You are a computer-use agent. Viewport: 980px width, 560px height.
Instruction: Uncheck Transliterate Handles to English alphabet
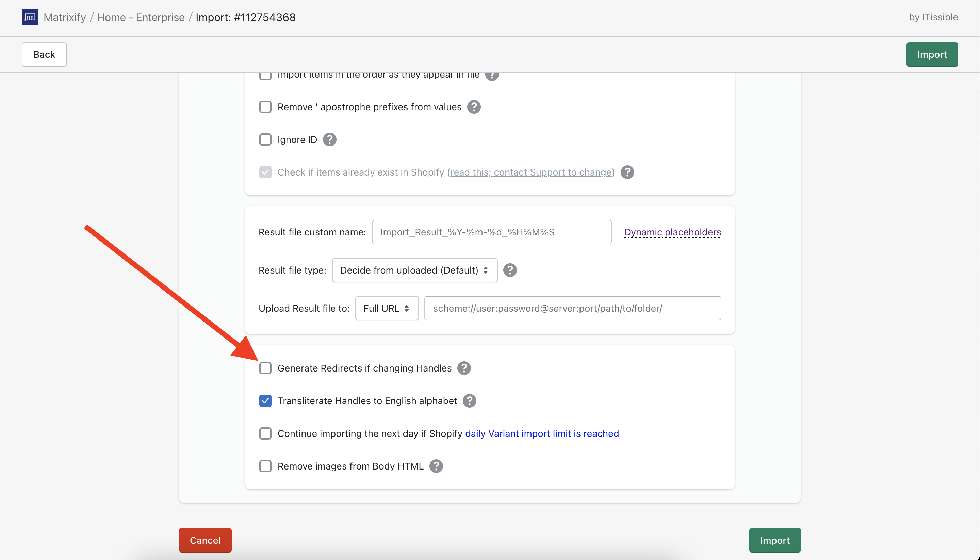pyautogui.click(x=265, y=401)
